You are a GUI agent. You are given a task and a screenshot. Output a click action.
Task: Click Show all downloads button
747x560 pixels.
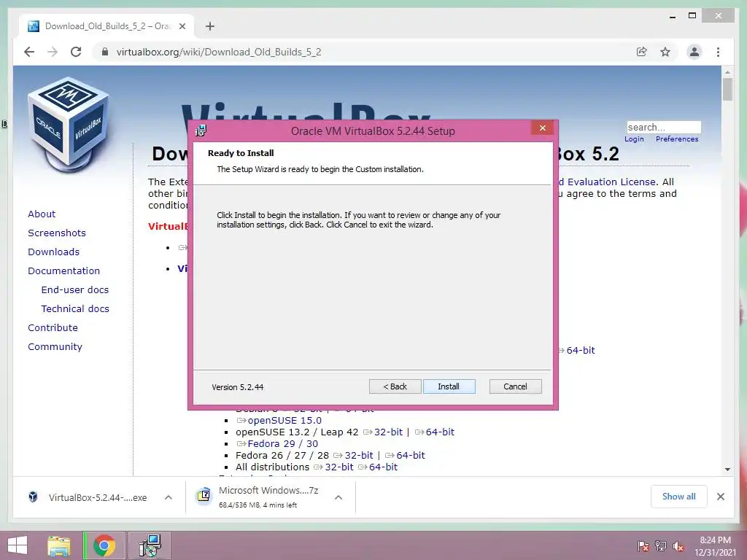click(679, 497)
